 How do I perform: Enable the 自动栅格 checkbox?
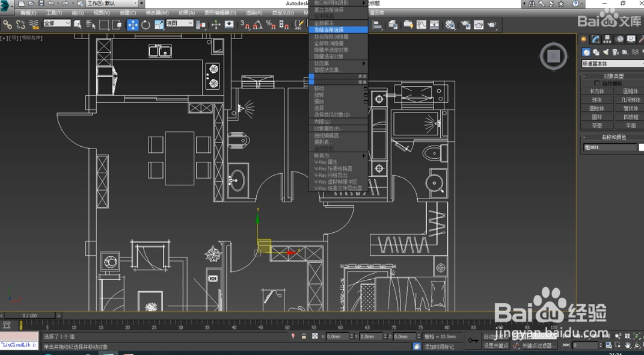tap(597, 84)
